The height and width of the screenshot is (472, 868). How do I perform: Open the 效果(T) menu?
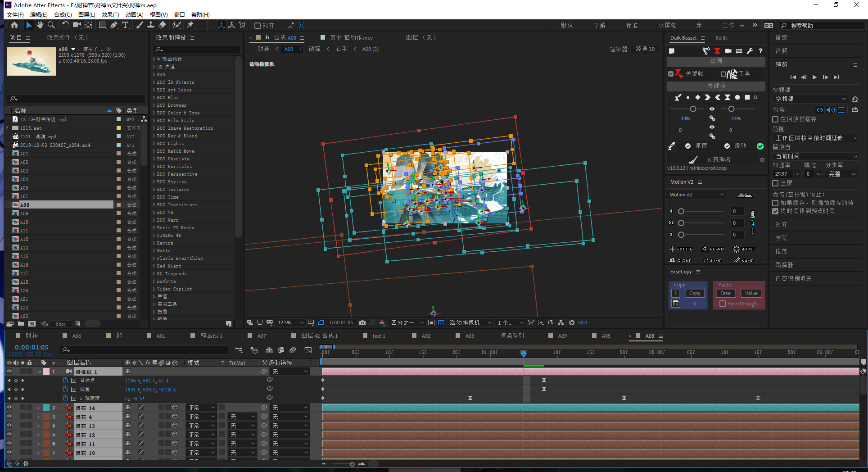click(x=110, y=14)
